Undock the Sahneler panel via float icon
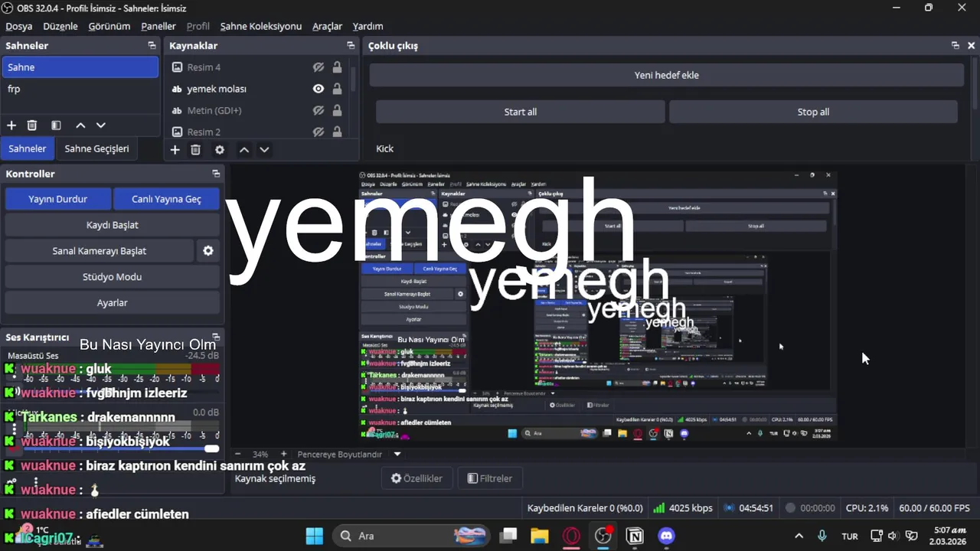Screen dimensions: 980x551 [x=152, y=46]
